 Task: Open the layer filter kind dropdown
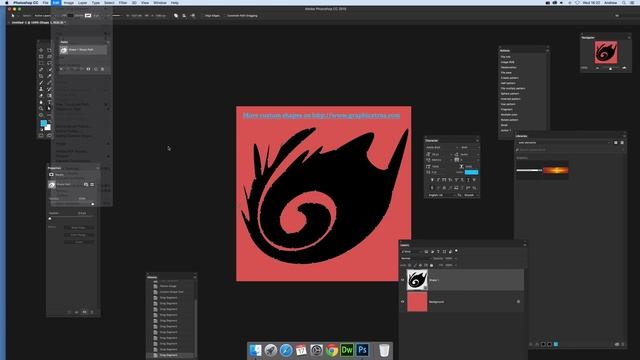click(412, 252)
